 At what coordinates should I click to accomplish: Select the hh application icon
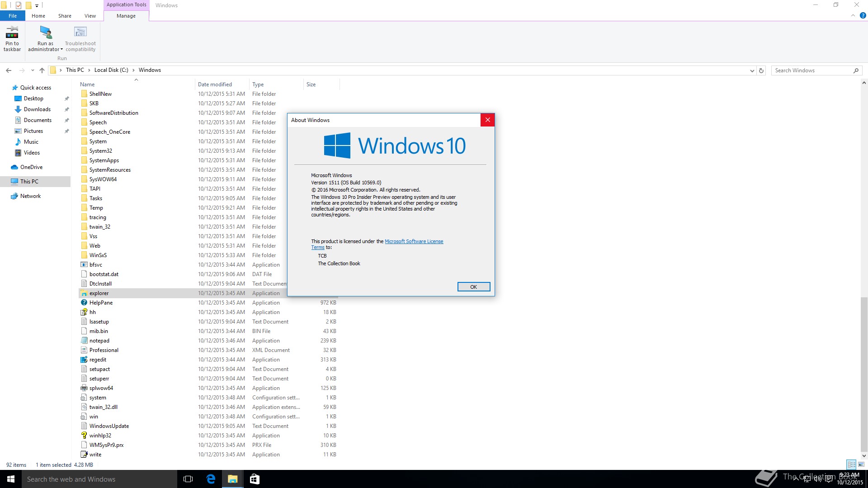point(84,312)
